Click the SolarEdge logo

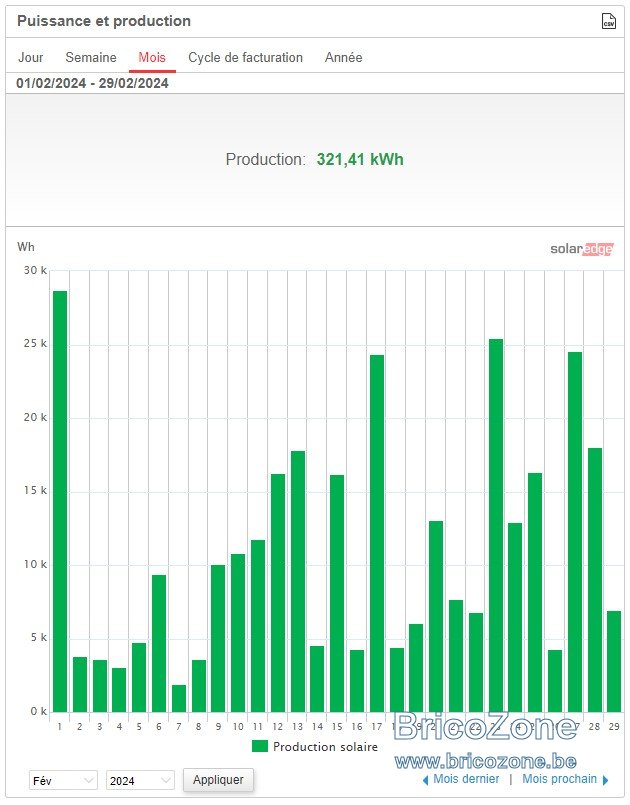pyautogui.click(x=581, y=249)
